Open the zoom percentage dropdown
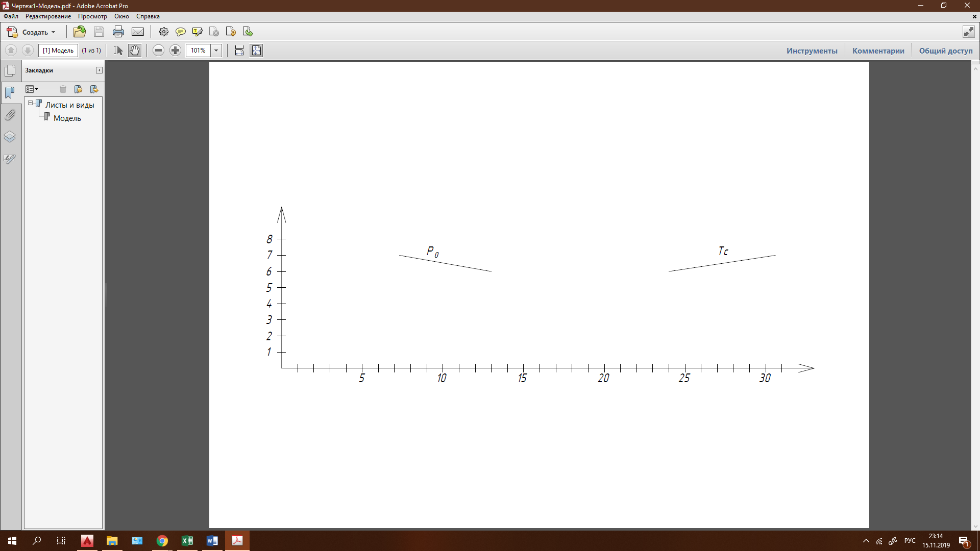The image size is (980, 551). click(x=216, y=50)
